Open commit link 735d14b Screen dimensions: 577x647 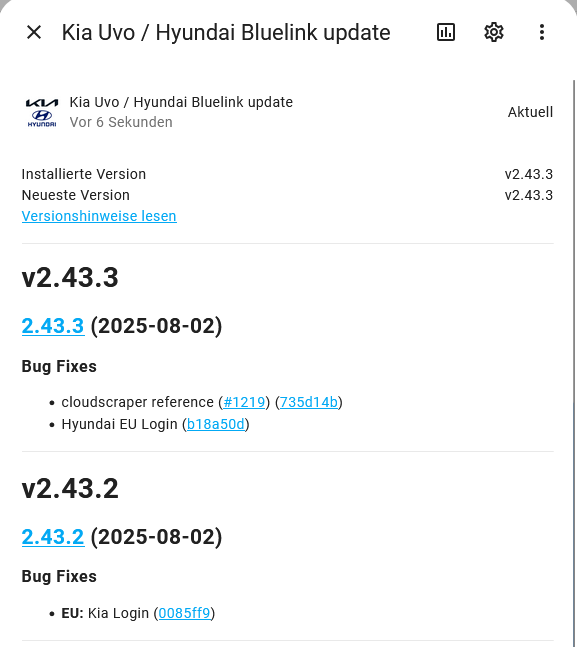pyautogui.click(x=309, y=402)
